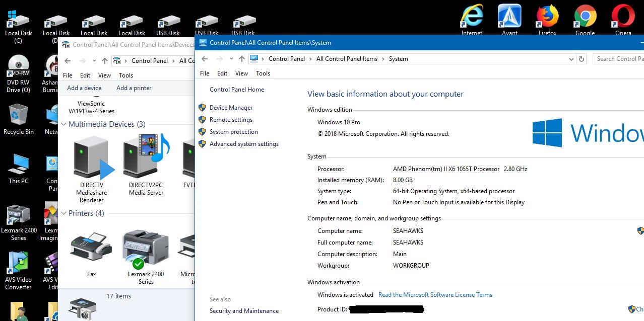Click the 'SEAHAWKS' value beside Computer name

click(408, 231)
